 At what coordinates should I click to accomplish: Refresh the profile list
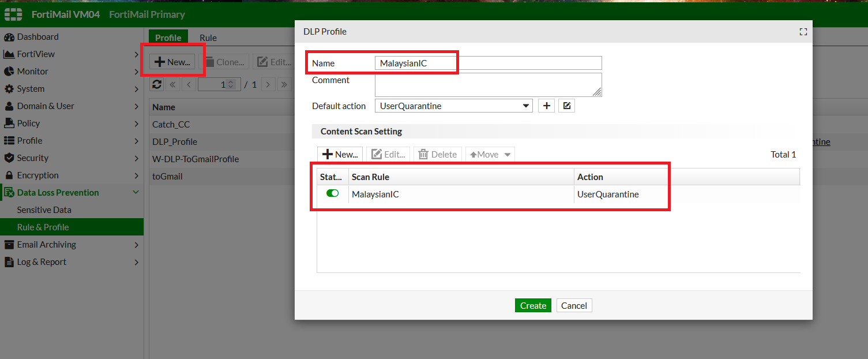pyautogui.click(x=156, y=84)
